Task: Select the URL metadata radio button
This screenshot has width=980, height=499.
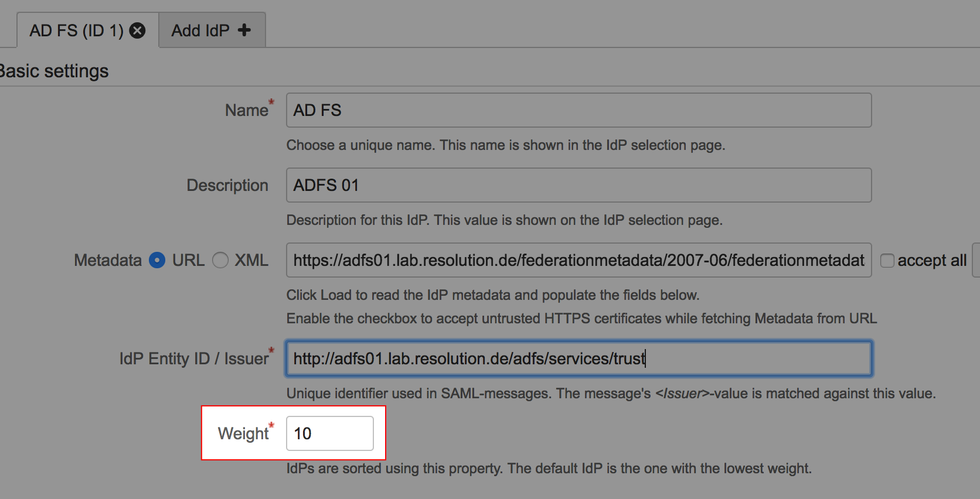Action: coord(157,260)
